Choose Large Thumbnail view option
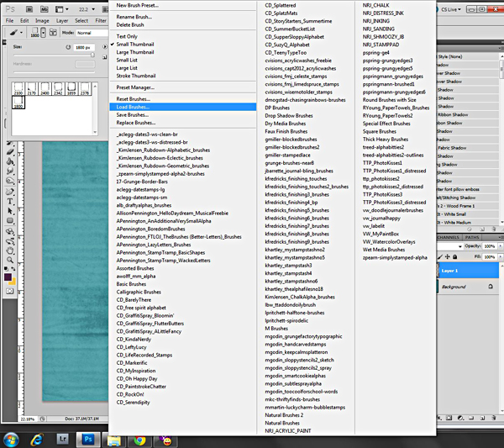 [x=135, y=52]
